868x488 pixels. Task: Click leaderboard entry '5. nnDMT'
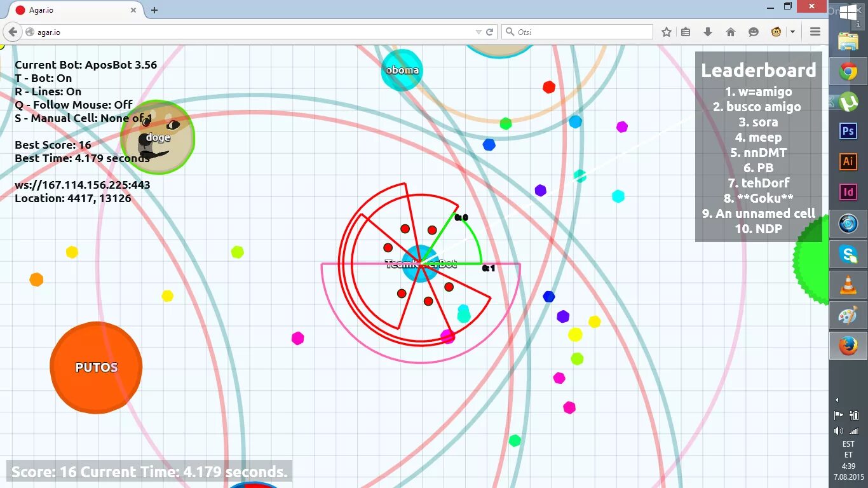[x=758, y=152]
